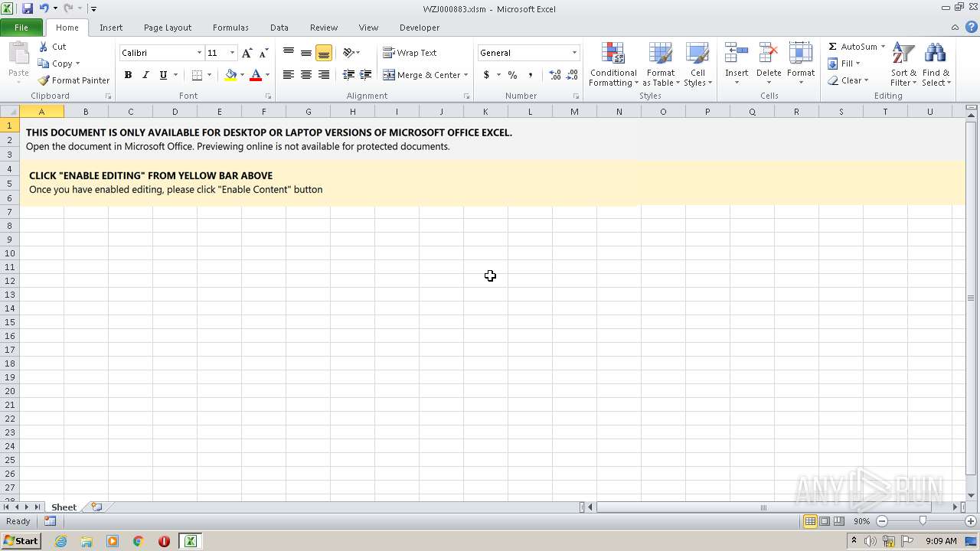
Task: Click Page Layout view button in status bar
Action: [x=825, y=521]
